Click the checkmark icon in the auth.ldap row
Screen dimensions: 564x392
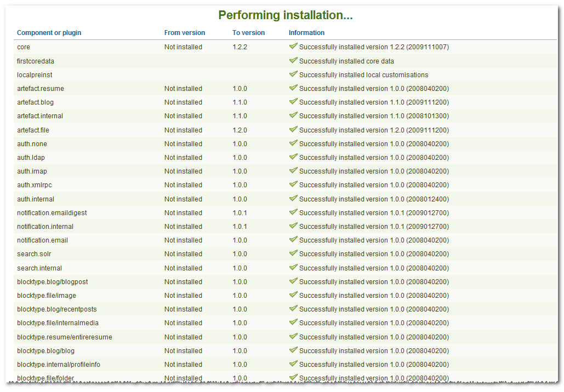(x=293, y=156)
